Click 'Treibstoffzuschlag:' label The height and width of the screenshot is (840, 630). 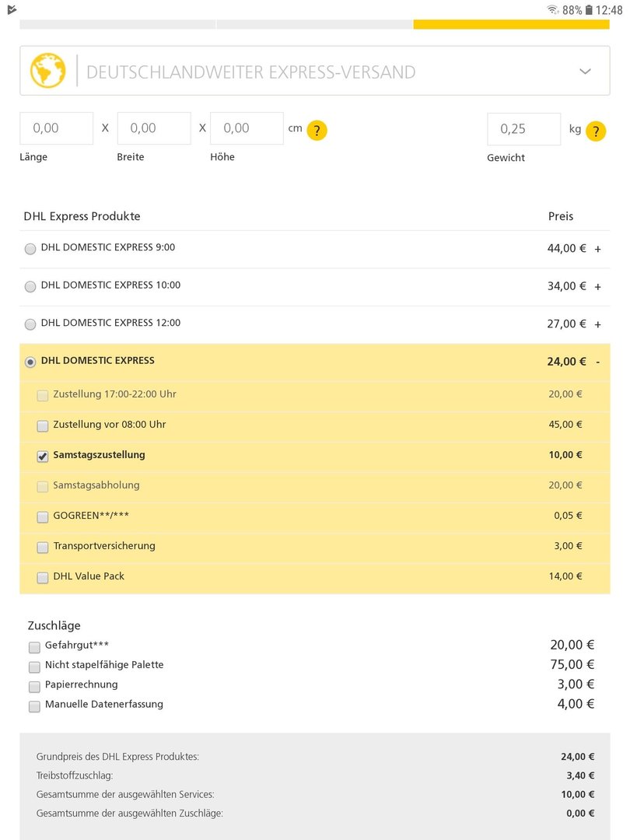tap(75, 775)
